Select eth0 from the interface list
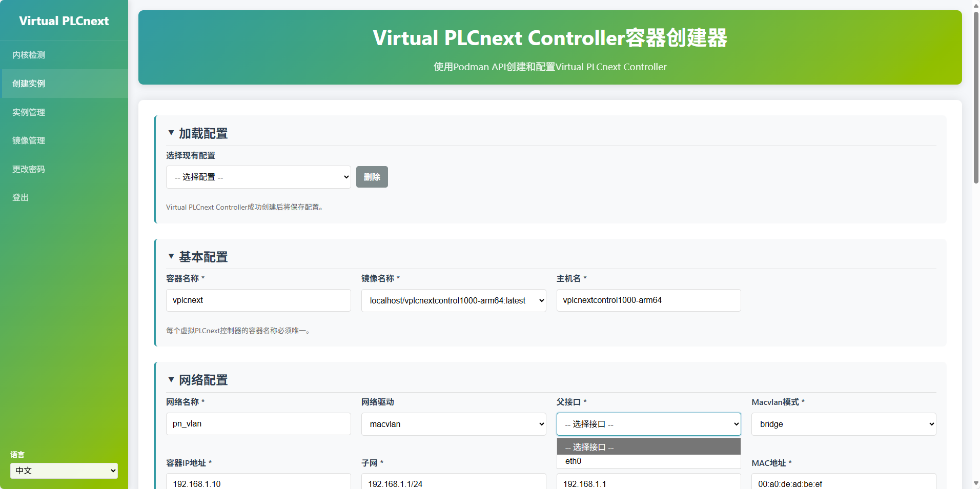Viewport: 980px width, 489px height. click(x=648, y=461)
